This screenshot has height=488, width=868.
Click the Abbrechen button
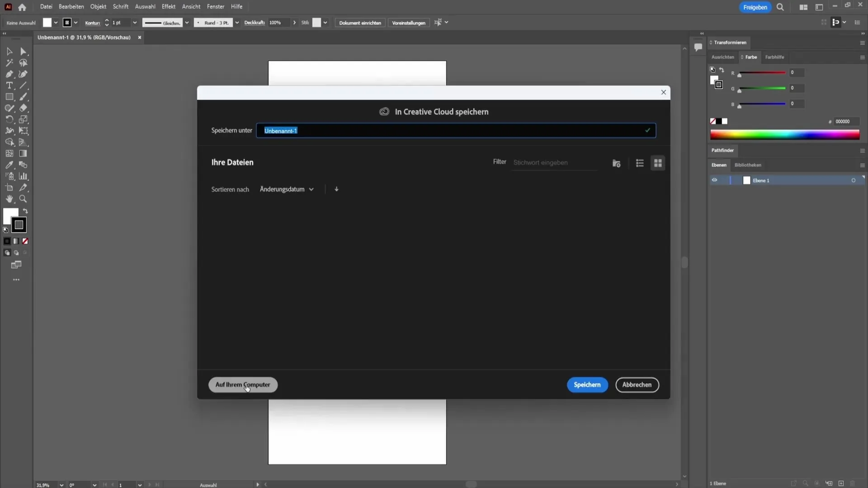click(x=637, y=385)
